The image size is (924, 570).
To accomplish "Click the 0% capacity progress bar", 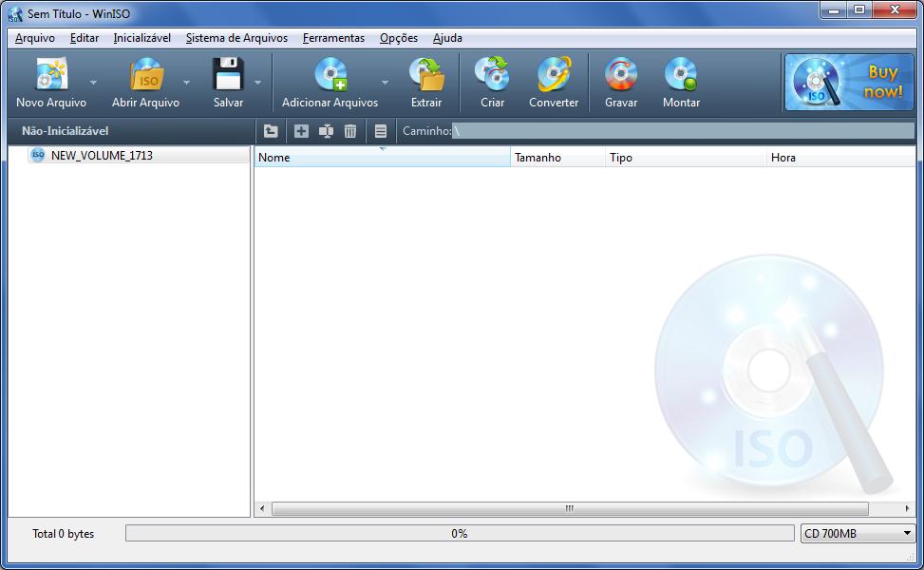I will [460, 534].
